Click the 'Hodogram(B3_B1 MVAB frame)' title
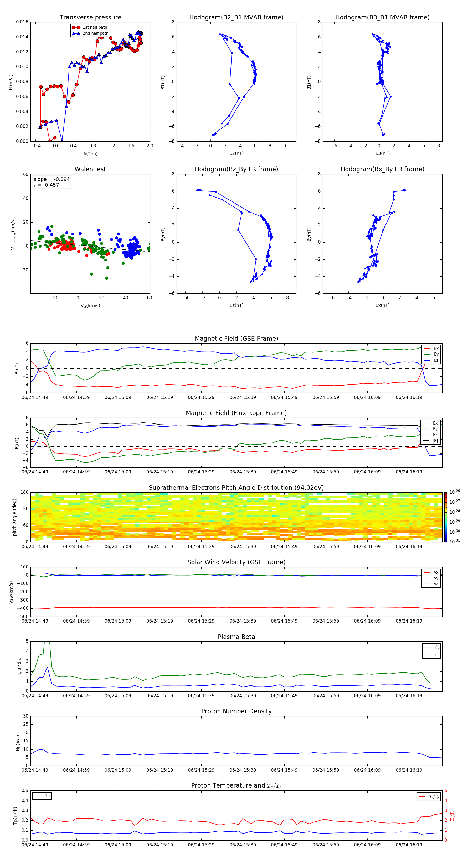473x868 pixels. point(382,17)
